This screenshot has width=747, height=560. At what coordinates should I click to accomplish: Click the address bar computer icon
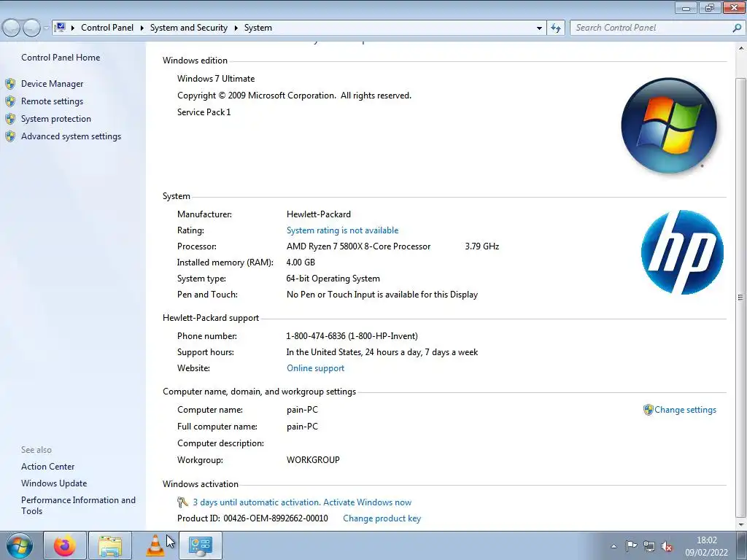click(60, 28)
